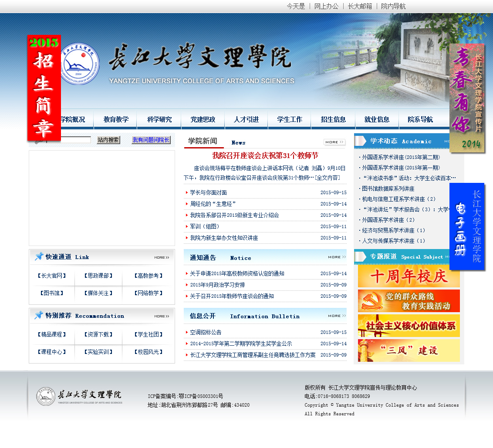Click the 站内搜索 button
The image size is (493, 448).
(x=108, y=140)
